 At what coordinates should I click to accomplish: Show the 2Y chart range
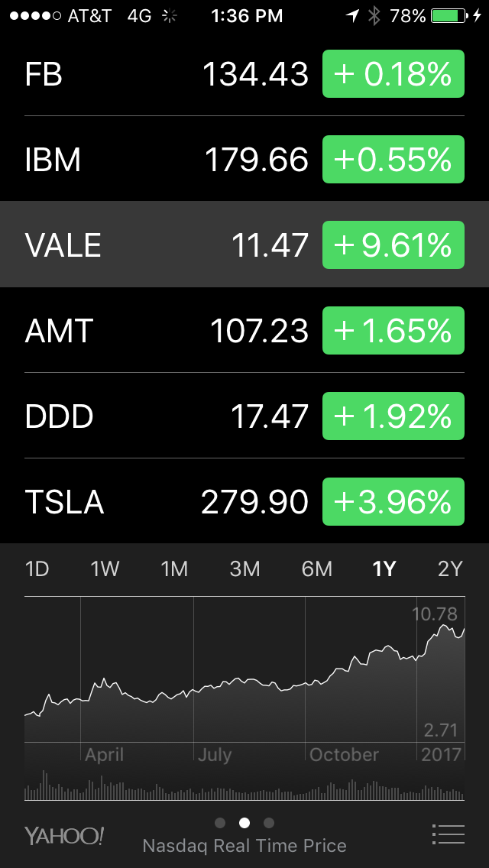pyautogui.click(x=450, y=568)
